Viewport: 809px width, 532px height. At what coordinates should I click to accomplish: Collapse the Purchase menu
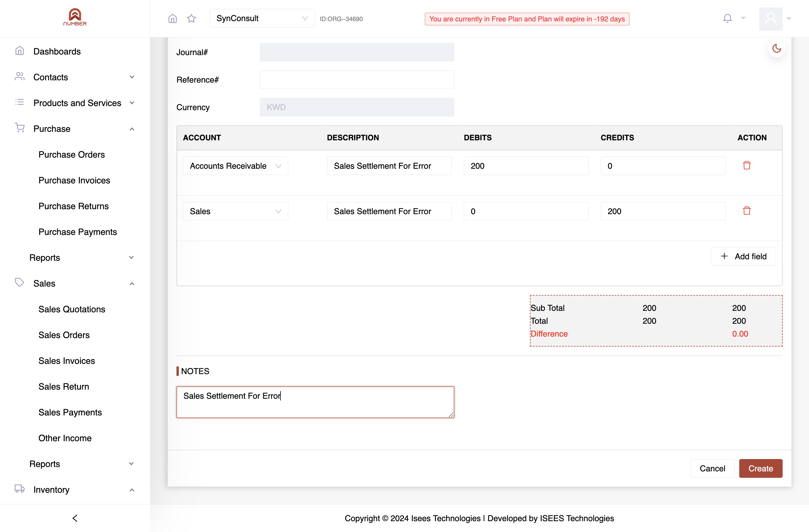coord(75,129)
